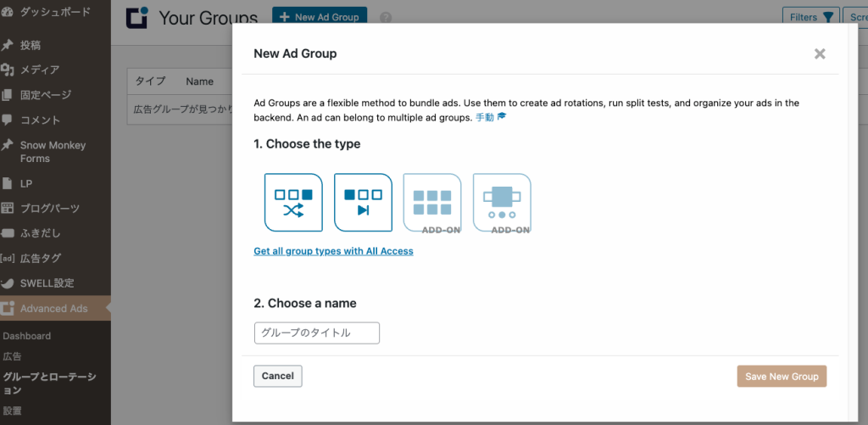Click the help question mark icon
Image resolution: width=868 pixels, height=425 pixels.
(x=387, y=17)
